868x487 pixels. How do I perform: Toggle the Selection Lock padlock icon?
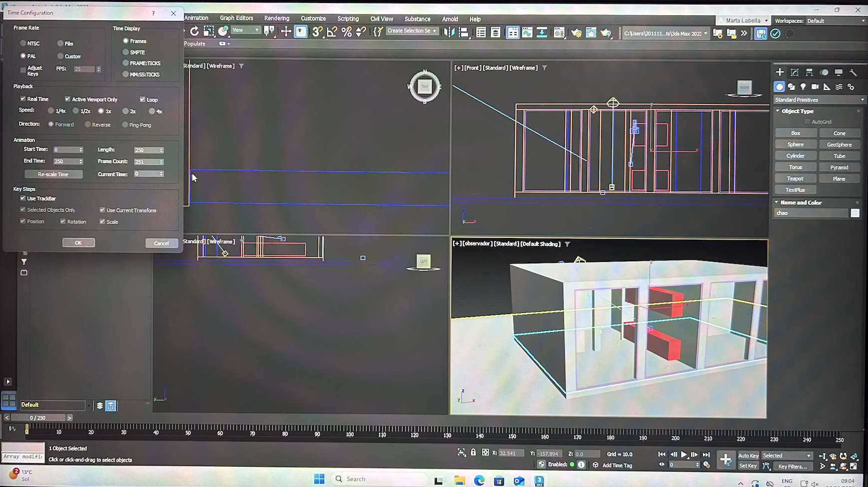(473, 453)
